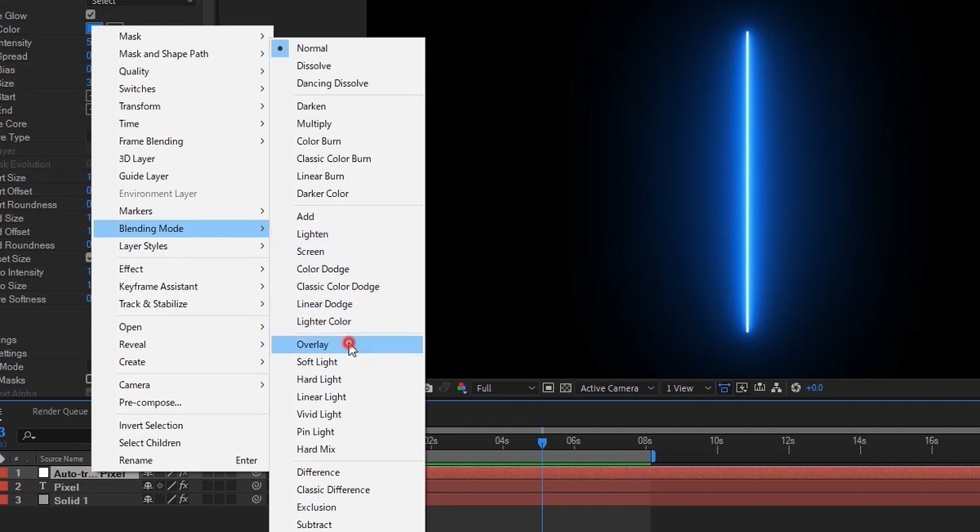Click the continuously rasterize switch on Pixel
This screenshot has width=980, height=532.
[159, 486]
